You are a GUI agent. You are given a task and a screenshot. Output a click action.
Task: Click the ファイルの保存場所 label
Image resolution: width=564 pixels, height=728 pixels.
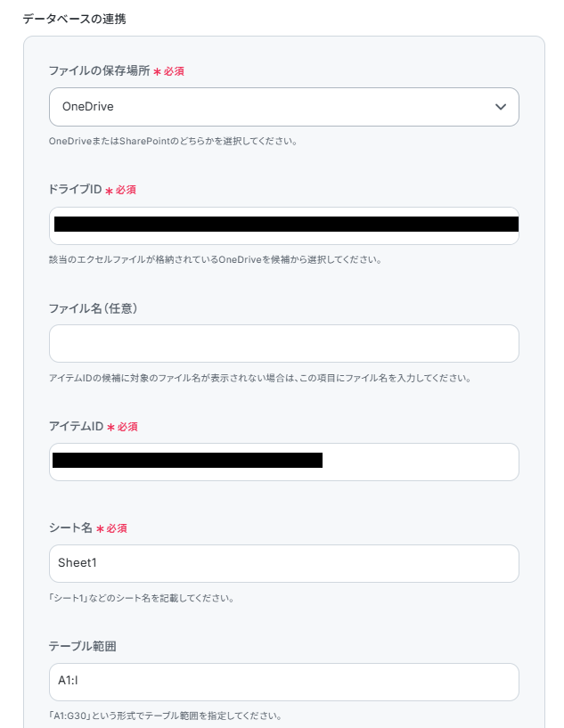pos(99,70)
